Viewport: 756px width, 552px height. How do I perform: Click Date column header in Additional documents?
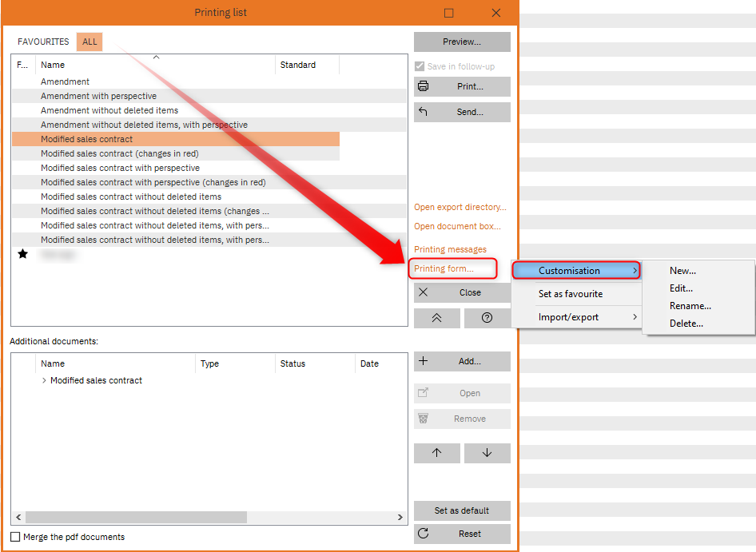tap(381, 363)
